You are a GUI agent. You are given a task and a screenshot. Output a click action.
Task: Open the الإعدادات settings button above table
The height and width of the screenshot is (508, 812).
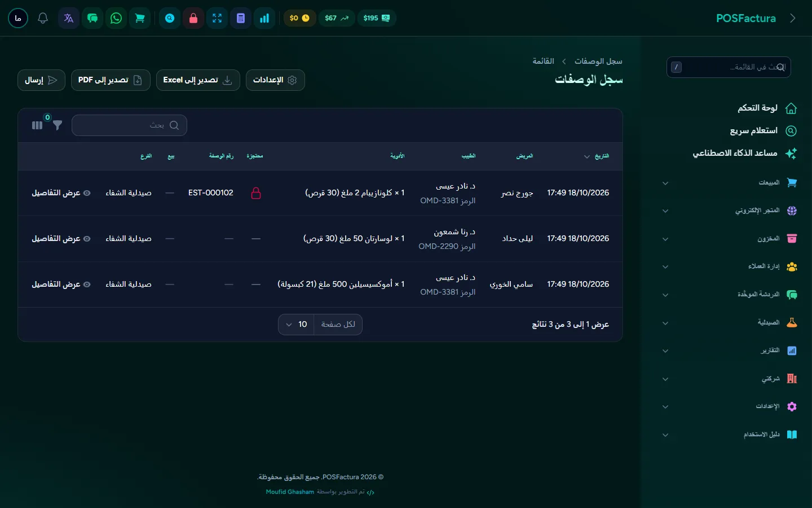click(x=275, y=80)
